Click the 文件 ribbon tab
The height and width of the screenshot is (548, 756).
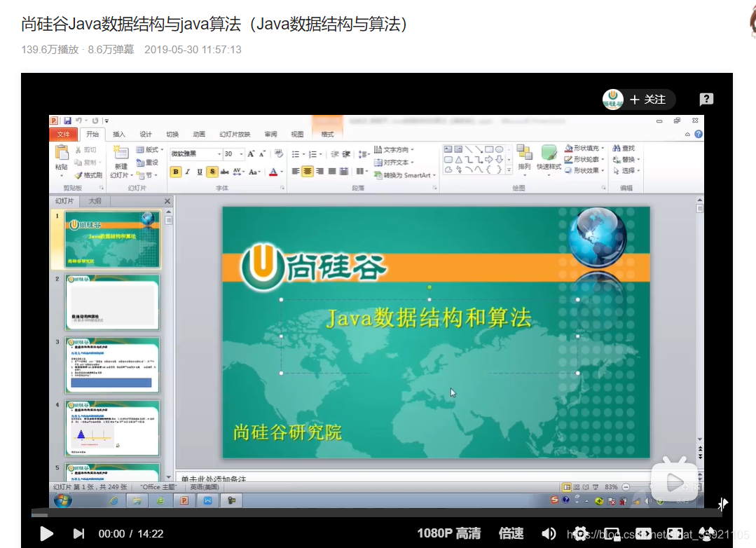64,134
